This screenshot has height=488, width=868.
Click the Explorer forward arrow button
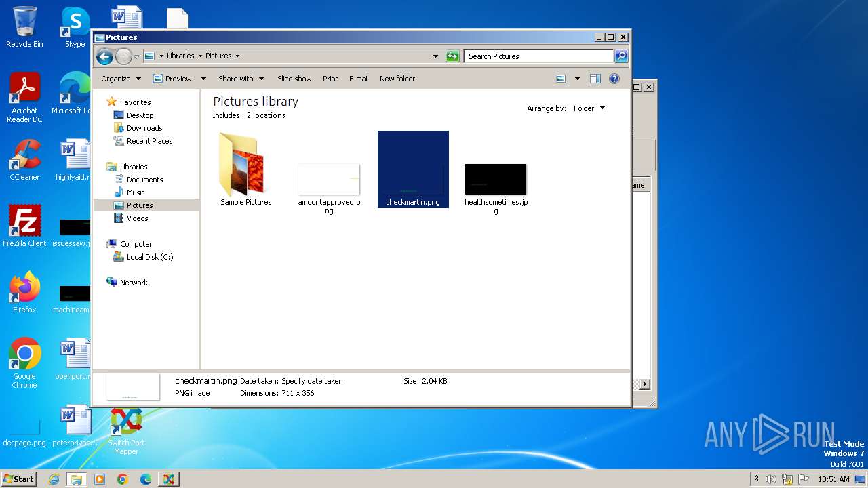coord(123,56)
